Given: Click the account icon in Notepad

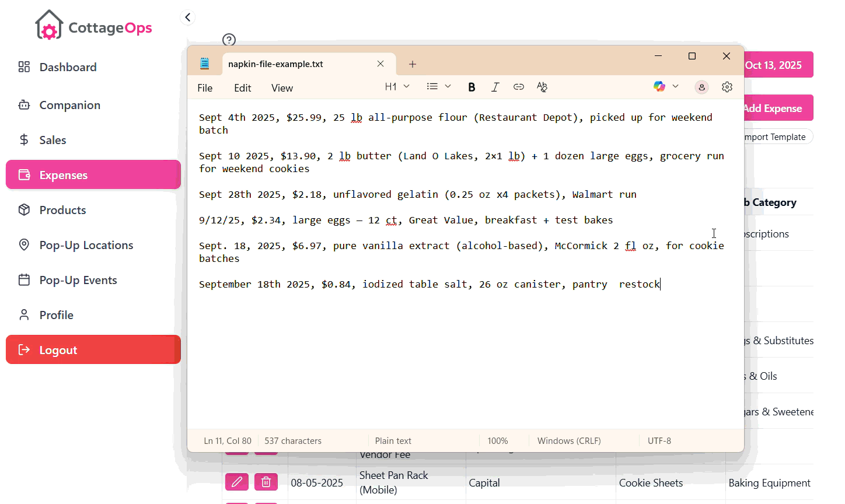Looking at the screenshot, I should tap(701, 86).
